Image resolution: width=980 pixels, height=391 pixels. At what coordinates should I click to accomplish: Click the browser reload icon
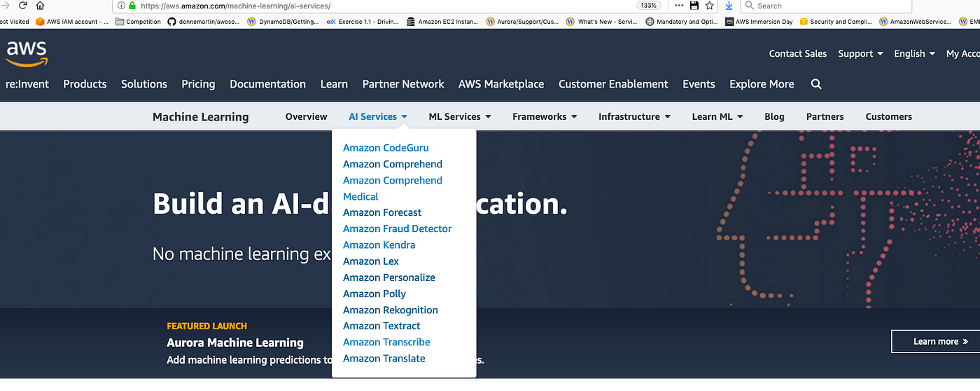click(x=22, y=5)
